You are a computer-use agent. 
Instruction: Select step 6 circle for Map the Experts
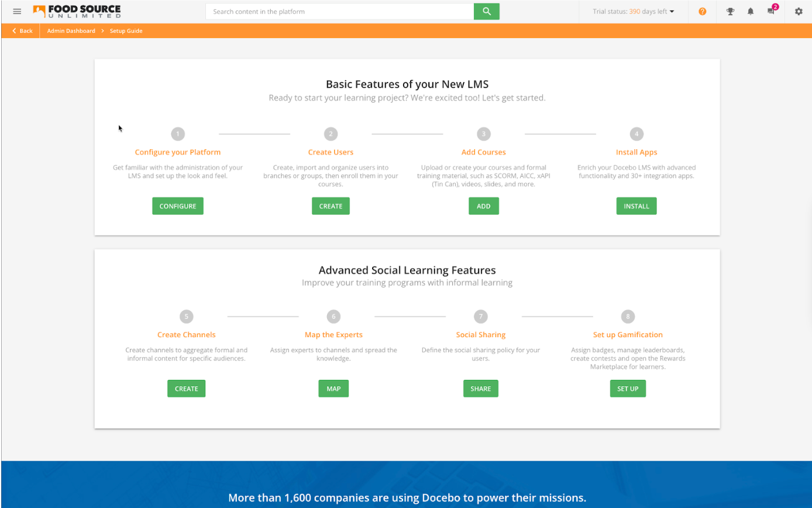tap(333, 316)
